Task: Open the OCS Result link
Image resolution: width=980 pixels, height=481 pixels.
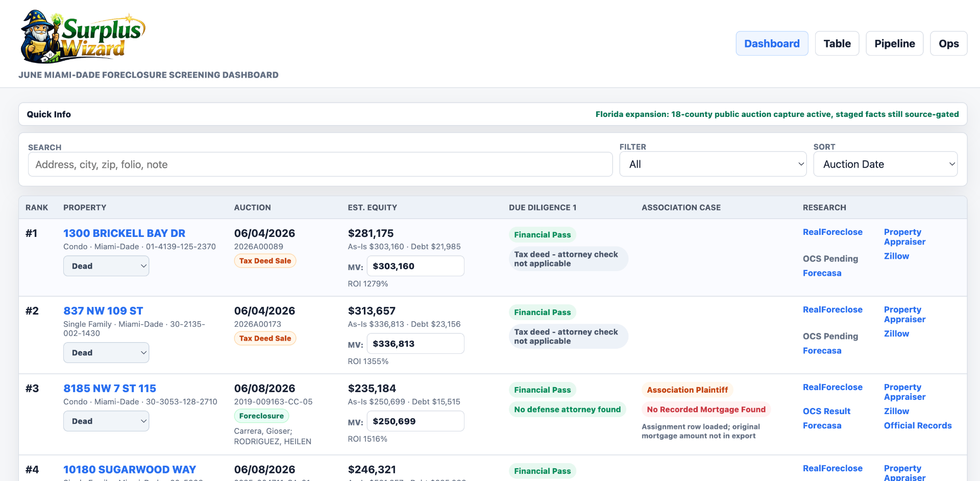Action: pos(826,412)
